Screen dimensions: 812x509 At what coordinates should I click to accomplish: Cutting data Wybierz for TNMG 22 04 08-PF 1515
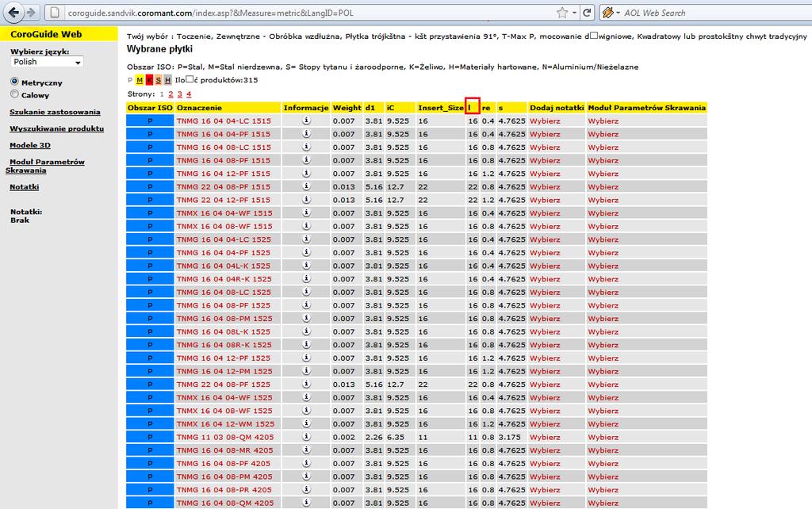603,187
